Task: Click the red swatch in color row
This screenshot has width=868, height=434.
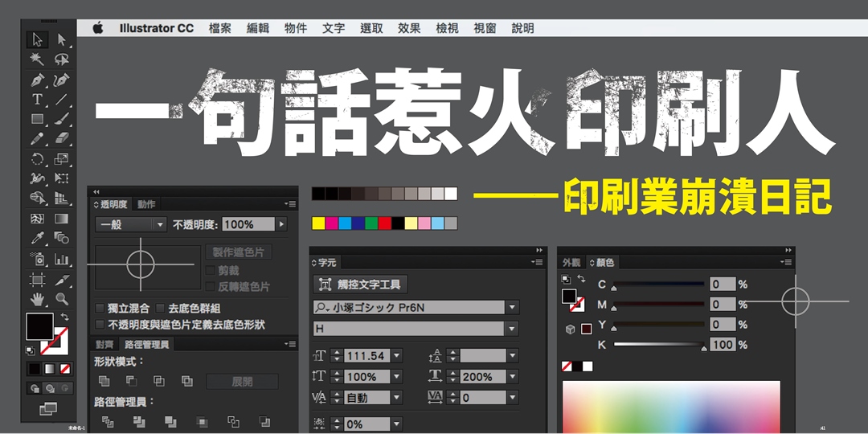Action: click(x=384, y=223)
